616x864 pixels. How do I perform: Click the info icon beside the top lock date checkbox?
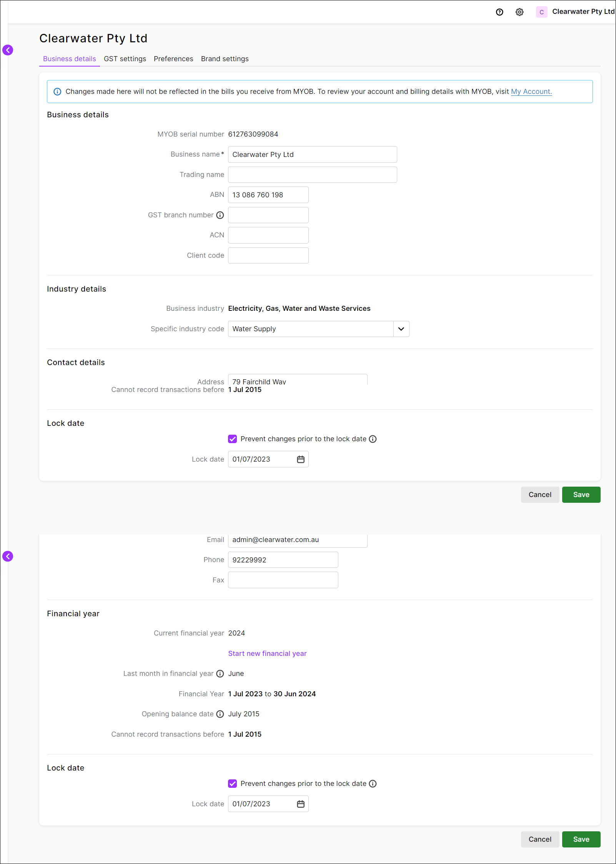(372, 439)
